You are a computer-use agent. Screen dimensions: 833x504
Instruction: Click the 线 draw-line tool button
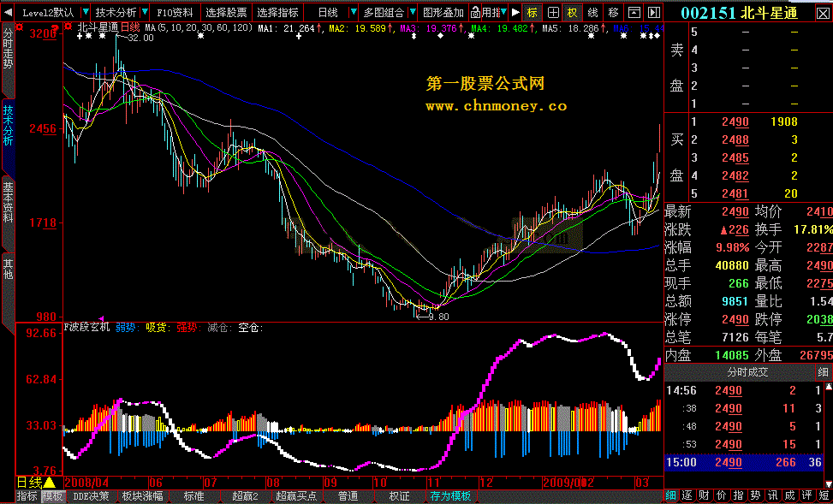(x=592, y=12)
